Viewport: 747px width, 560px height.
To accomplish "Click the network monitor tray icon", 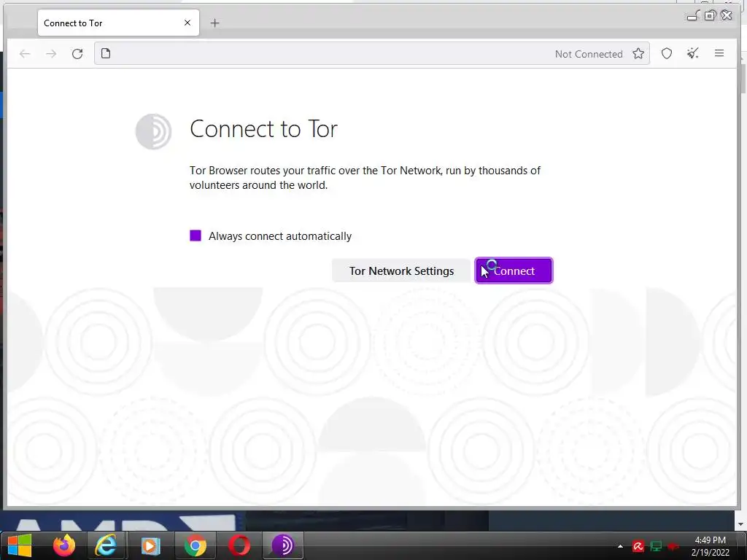I will point(656,546).
